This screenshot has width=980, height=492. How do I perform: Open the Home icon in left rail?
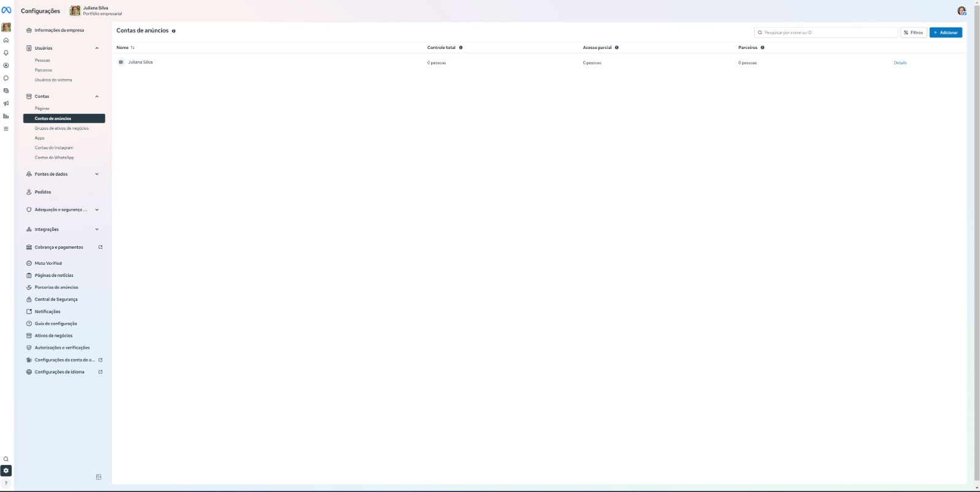tap(6, 40)
